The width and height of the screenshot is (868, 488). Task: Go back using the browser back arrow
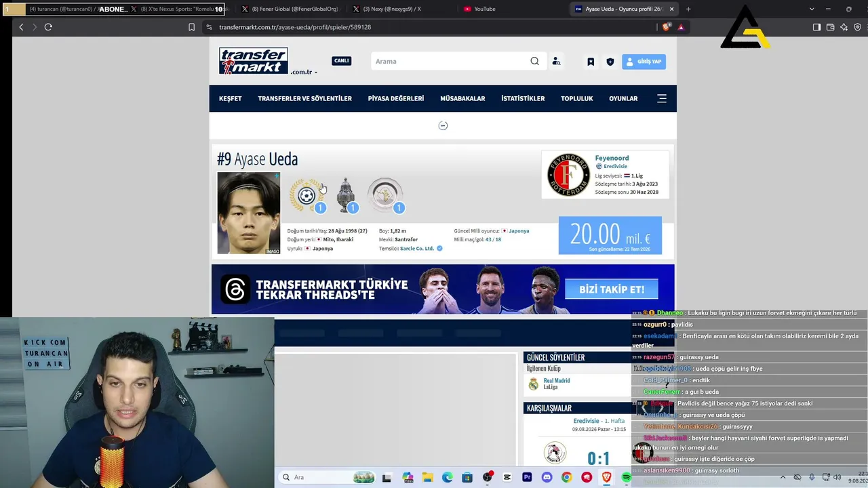pos(21,27)
